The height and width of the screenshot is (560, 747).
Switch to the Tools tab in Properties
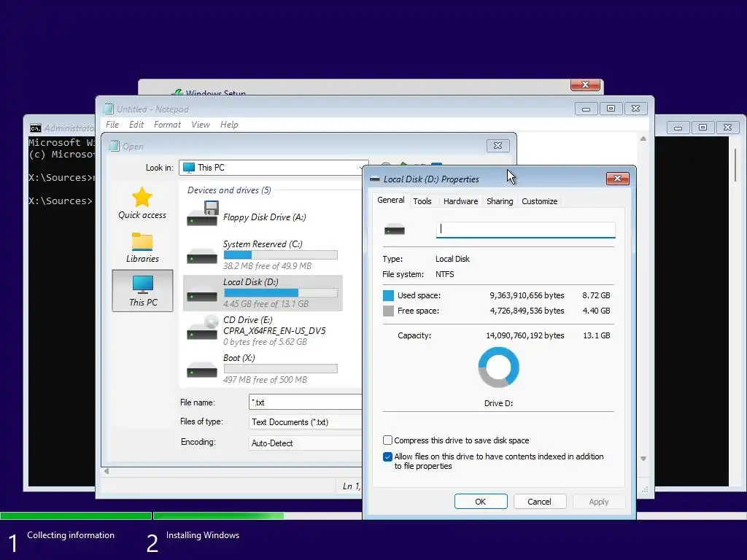click(422, 201)
